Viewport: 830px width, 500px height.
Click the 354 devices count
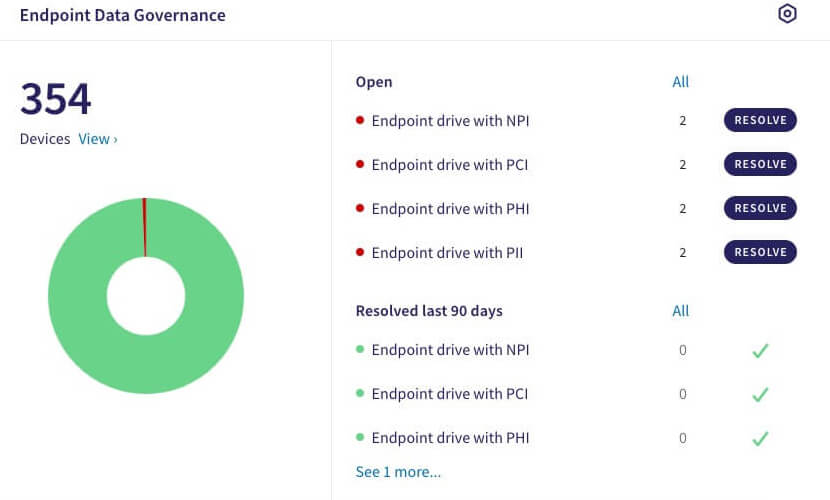56,100
